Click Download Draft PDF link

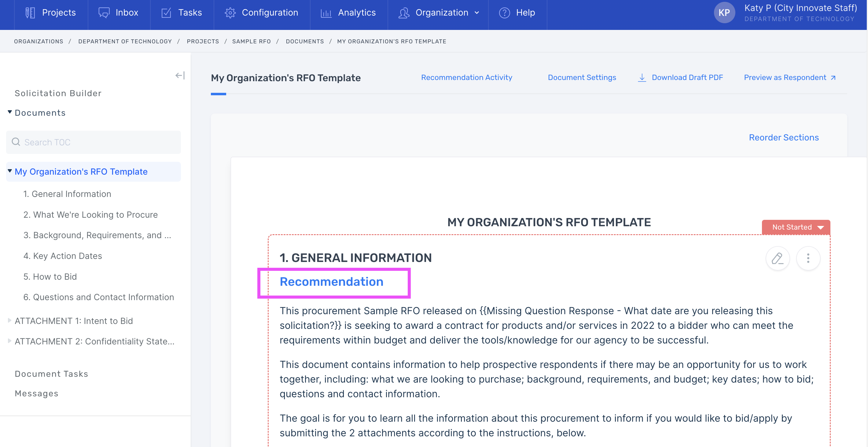(x=687, y=78)
